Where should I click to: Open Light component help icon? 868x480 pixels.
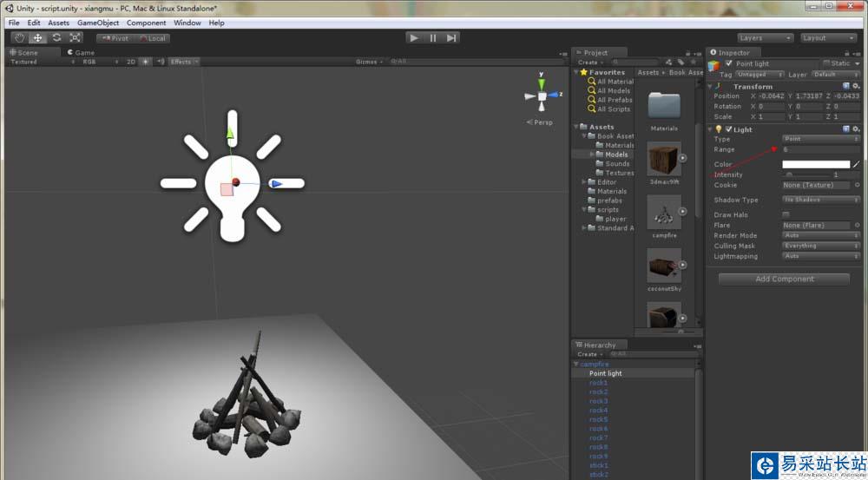pyautogui.click(x=845, y=129)
